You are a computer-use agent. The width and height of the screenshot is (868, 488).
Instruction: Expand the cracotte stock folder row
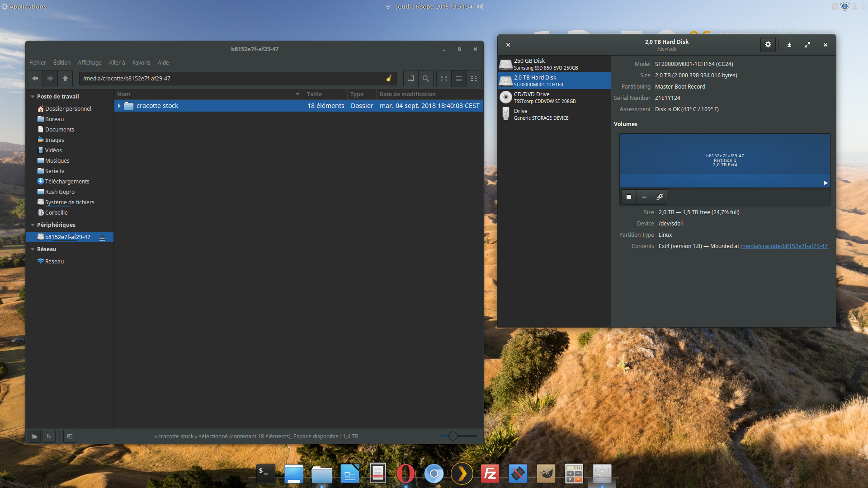[x=119, y=106]
